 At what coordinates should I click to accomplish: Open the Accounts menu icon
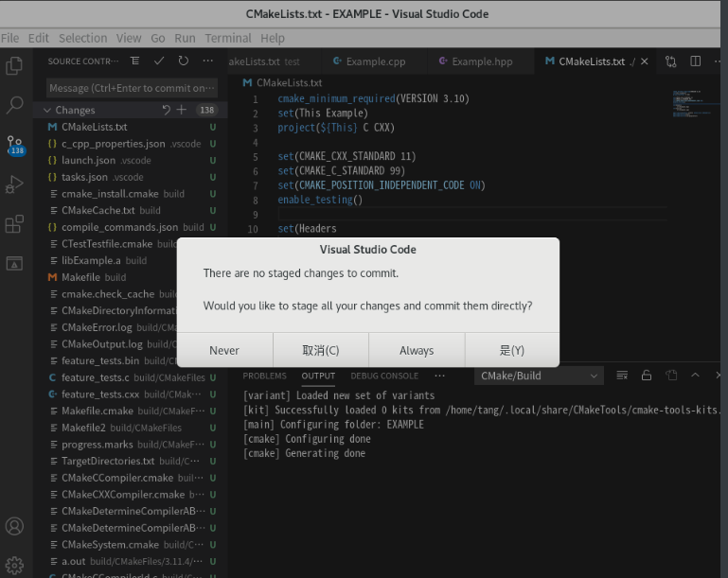tap(14, 526)
